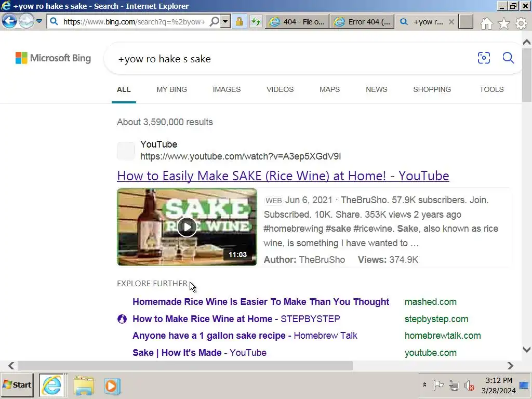Open the Tools gear icon
The height and width of the screenshot is (399, 532).
521,23
